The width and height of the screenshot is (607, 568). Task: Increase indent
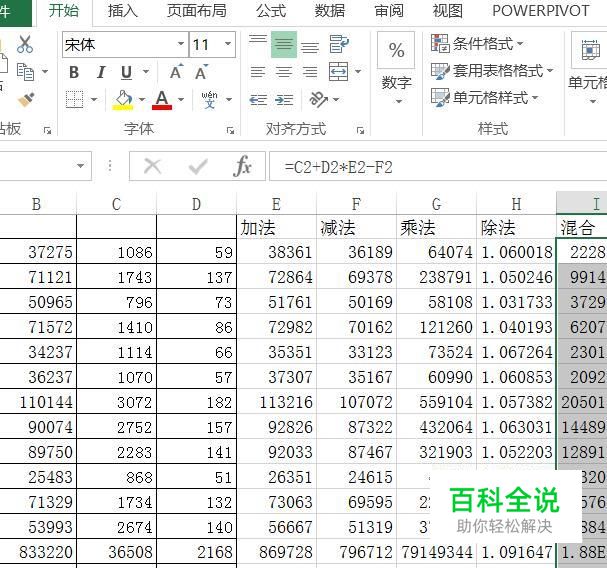[284, 100]
